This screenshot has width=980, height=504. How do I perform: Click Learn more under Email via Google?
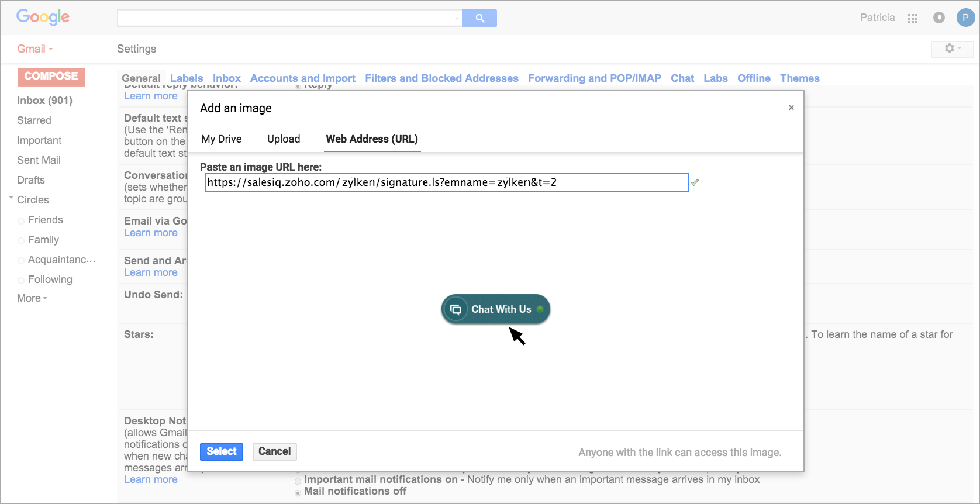[x=151, y=233]
